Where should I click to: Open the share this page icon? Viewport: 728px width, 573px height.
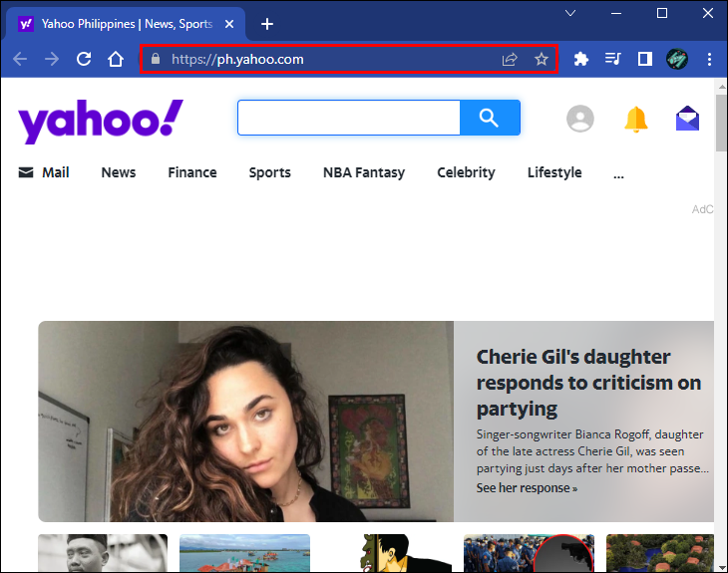[510, 59]
